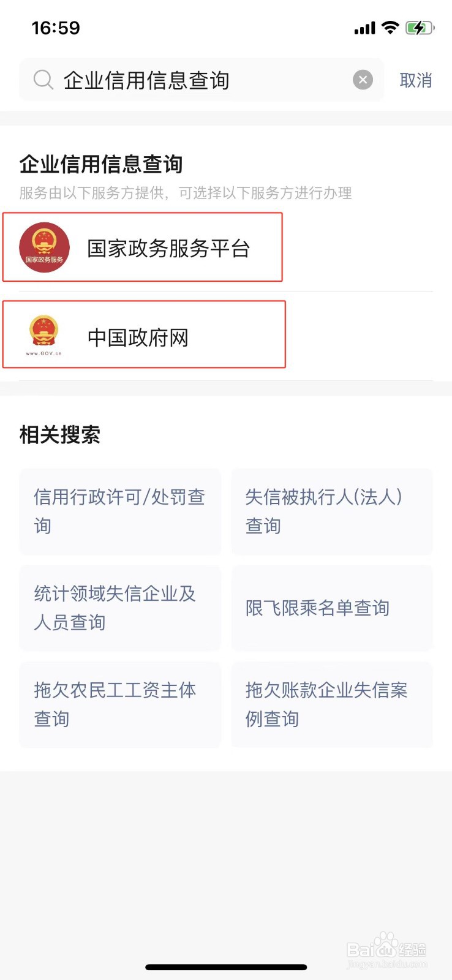The image size is (452, 980).
Task: Tap the battery charging icon
Action: point(420,28)
